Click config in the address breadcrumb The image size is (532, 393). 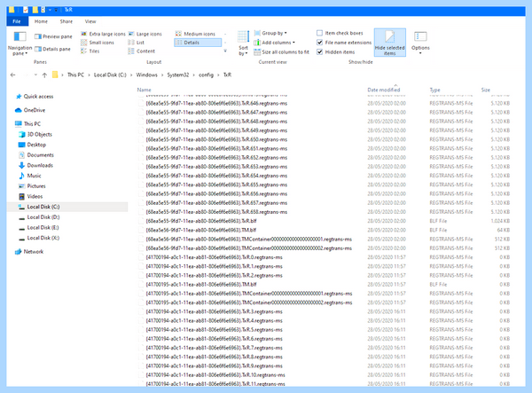pyautogui.click(x=206, y=75)
